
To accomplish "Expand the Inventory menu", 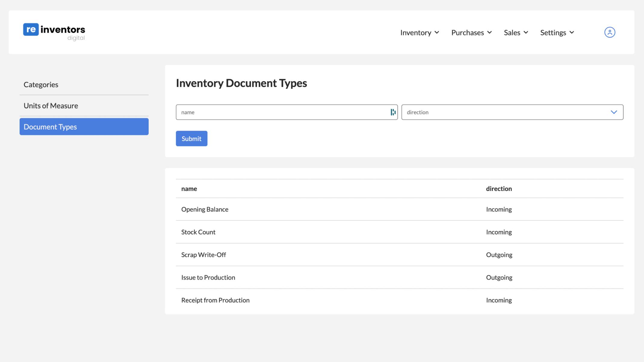I will coord(420,32).
